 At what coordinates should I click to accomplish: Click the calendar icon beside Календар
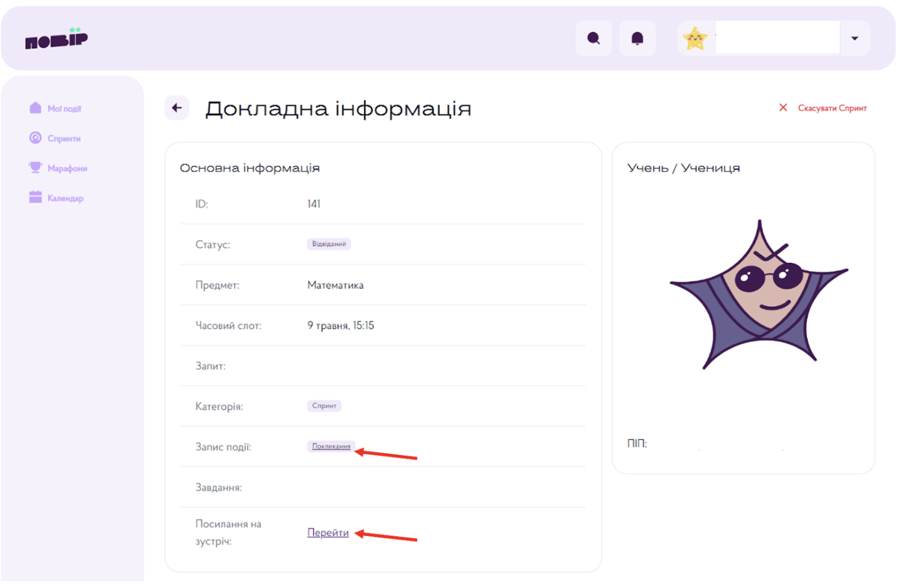pos(36,197)
